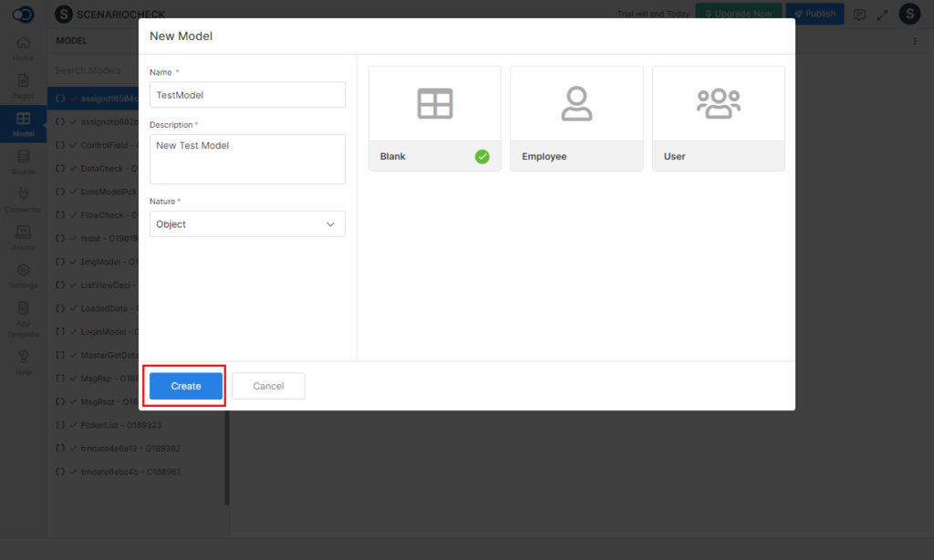
Task: Click the Search Models field
Action: (95, 70)
